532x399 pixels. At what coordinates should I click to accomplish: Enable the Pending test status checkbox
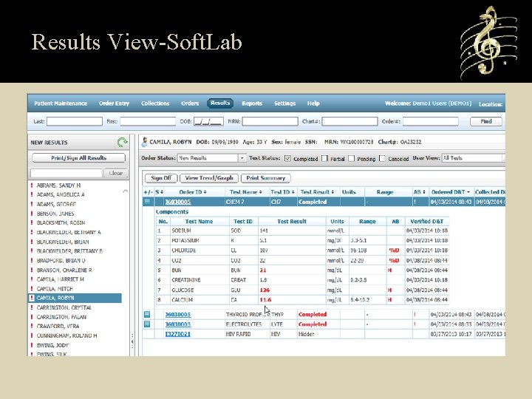352,158
